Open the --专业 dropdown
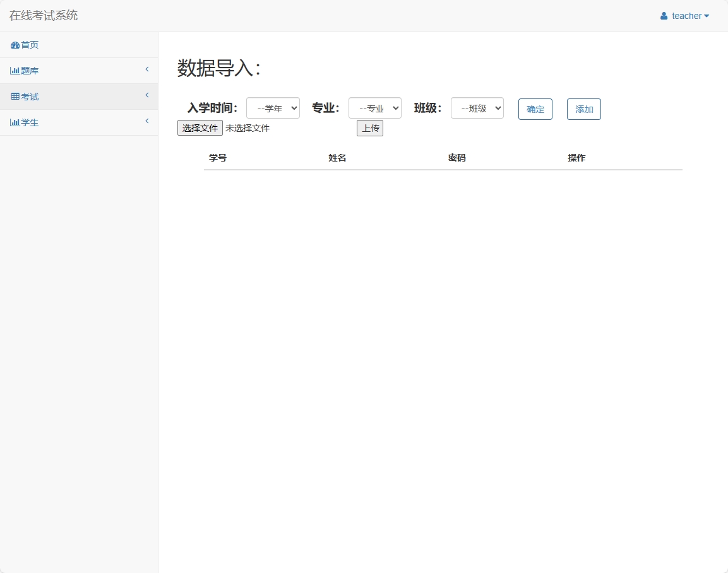This screenshot has width=728, height=573. (x=375, y=108)
